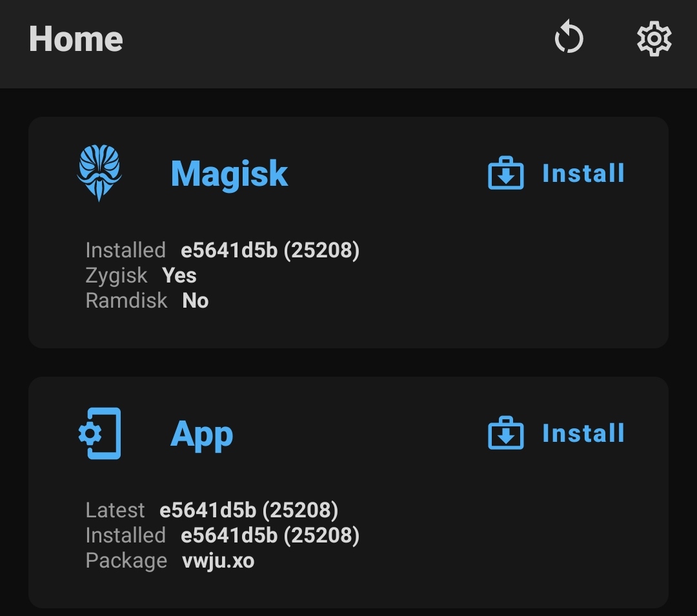Tap the refresh icon in the top bar
697x616 pixels.
pyautogui.click(x=569, y=39)
